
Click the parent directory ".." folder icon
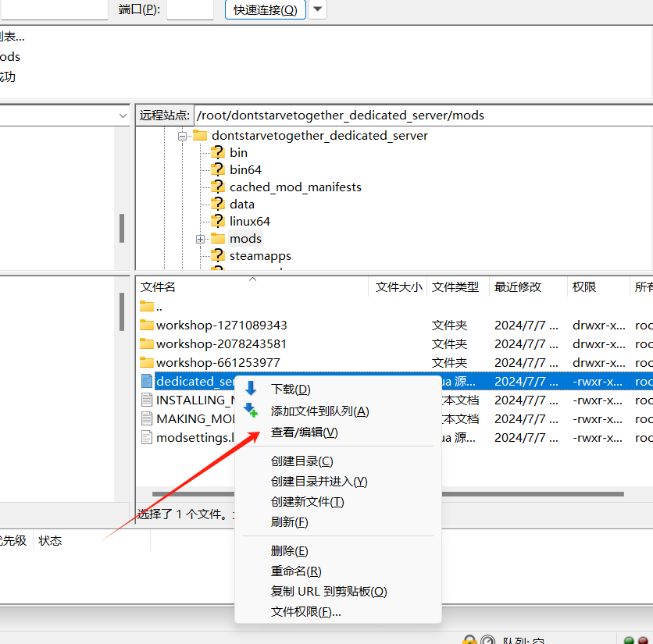(147, 307)
